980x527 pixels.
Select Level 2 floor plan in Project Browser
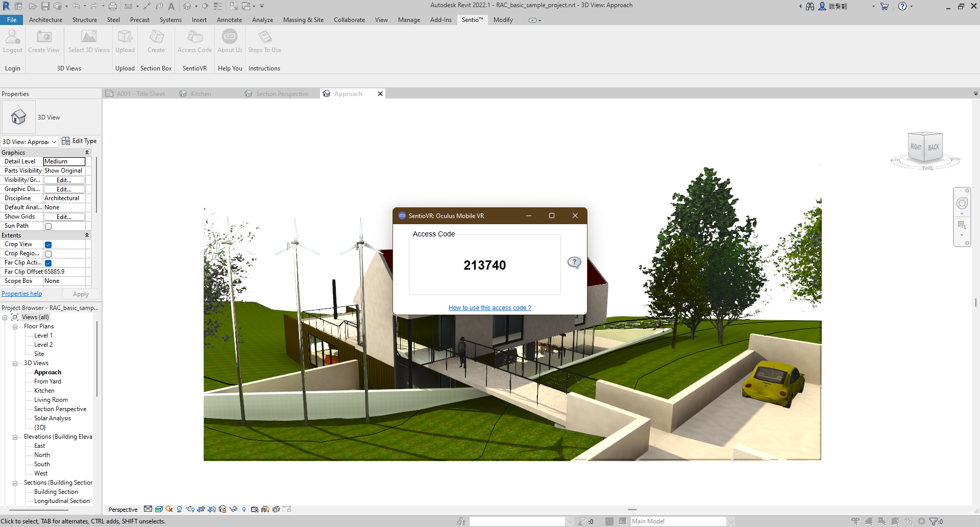[x=43, y=345]
